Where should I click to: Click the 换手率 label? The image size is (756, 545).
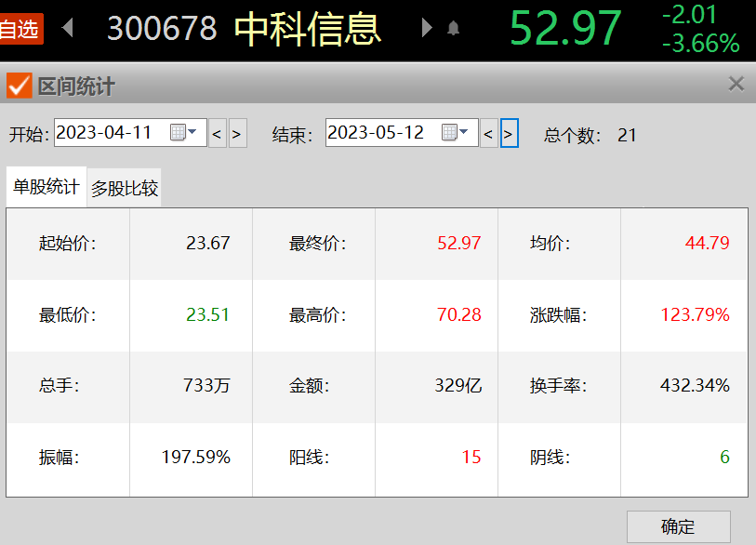point(558,385)
